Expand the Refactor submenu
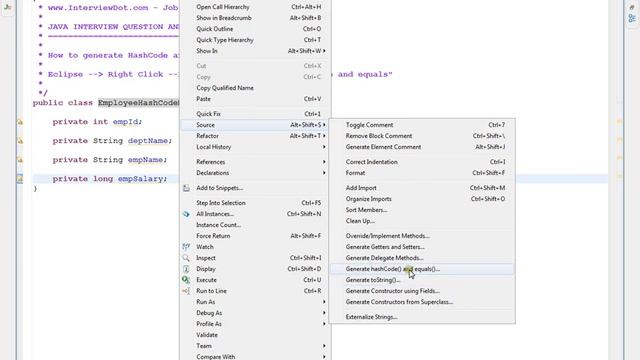This screenshot has height=360, width=640. tap(324, 136)
